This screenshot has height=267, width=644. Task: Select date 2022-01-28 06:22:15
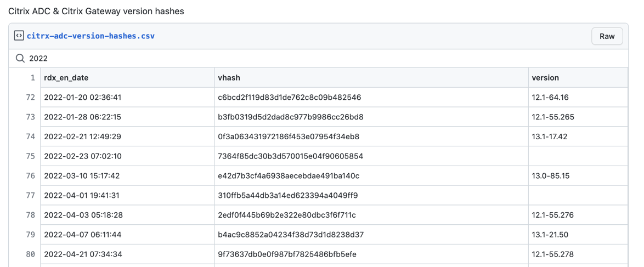(x=82, y=117)
